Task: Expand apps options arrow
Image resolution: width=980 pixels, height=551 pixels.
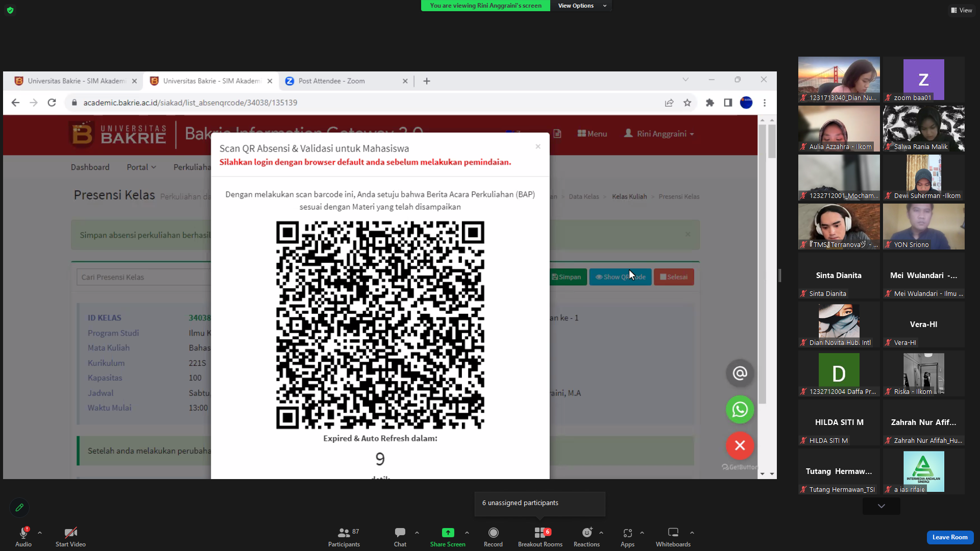Action: [x=642, y=533]
